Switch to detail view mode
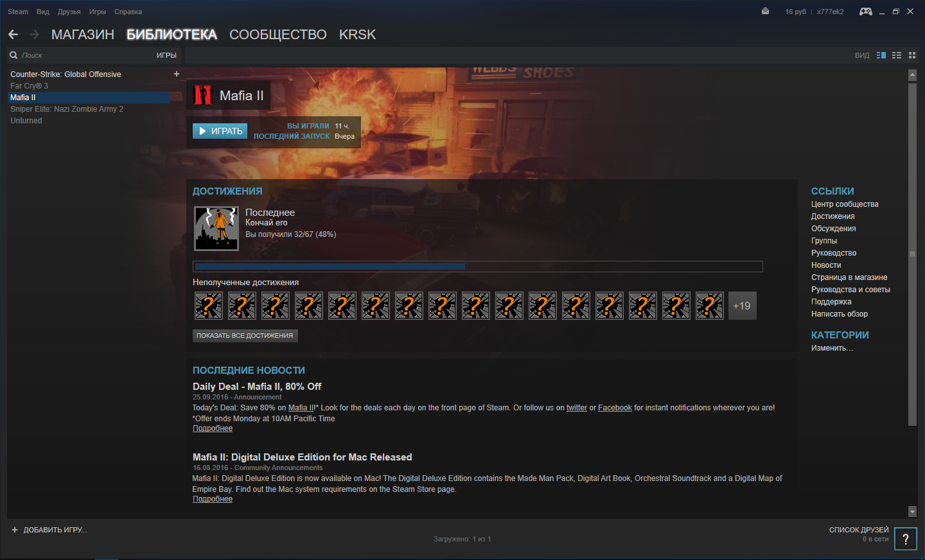Screen dimensions: 925x560 [x=881, y=55]
